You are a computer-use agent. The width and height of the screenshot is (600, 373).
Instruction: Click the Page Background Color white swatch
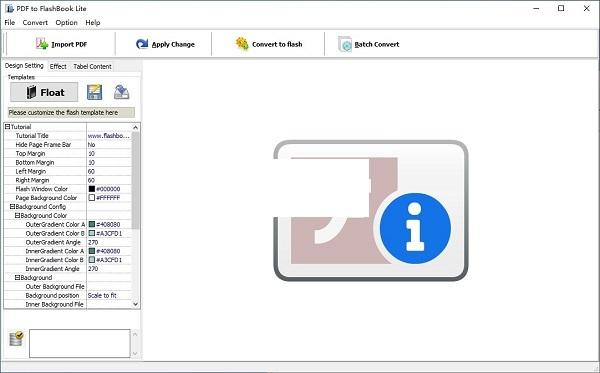[x=92, y=198]
